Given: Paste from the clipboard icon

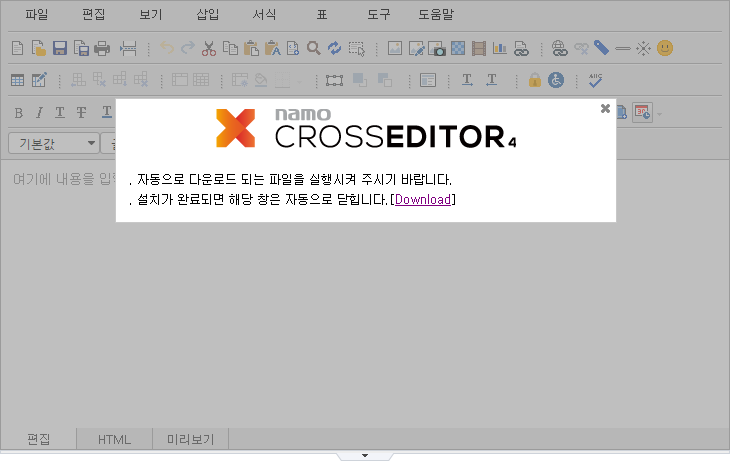Looking at the screenshot, I should click(251, 48).
